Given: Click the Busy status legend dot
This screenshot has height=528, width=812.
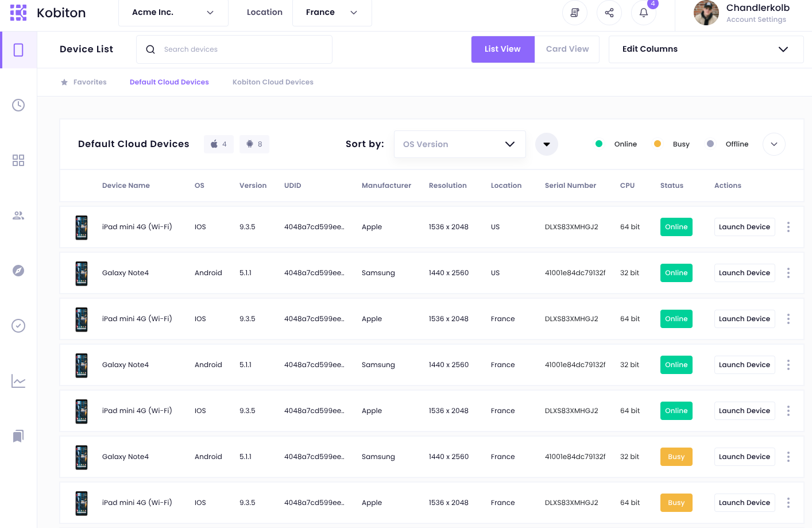Looking at the screenshot, I should [658, 144].
